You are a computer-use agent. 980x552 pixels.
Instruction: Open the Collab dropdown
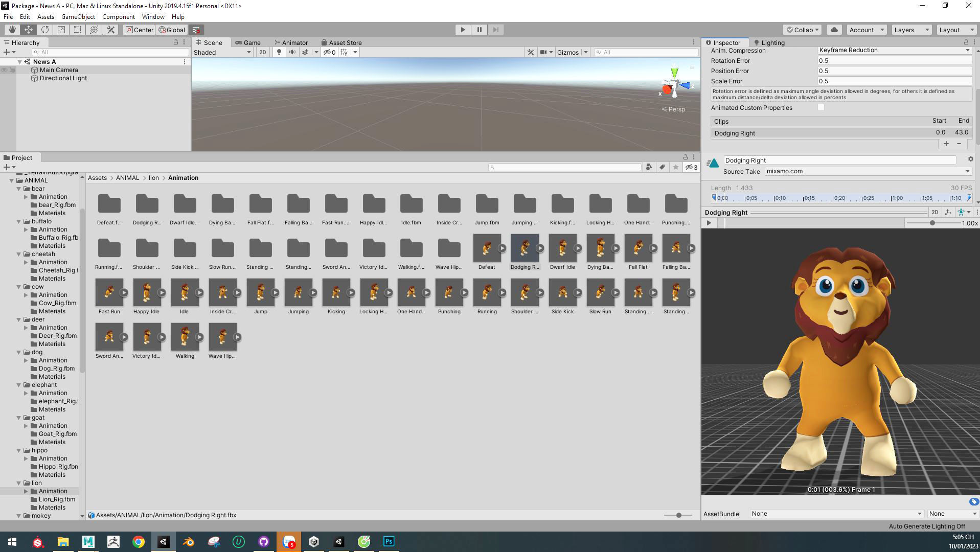pos(802,30)
